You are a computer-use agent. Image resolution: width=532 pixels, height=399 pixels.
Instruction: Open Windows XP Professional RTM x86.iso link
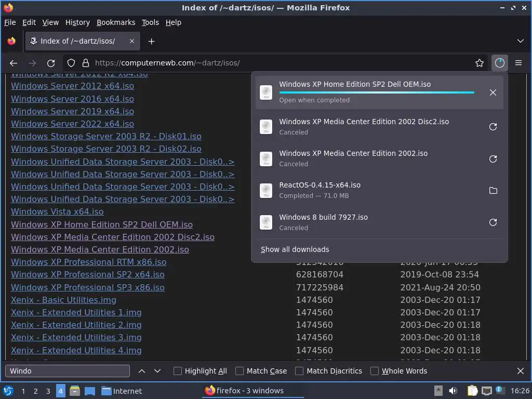point(88,262)
